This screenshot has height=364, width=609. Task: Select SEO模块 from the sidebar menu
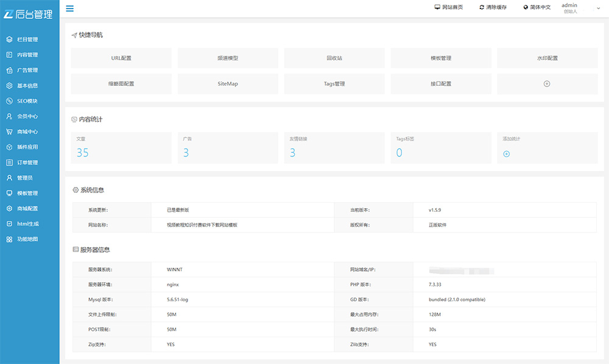pyautogui.click(x=27, y=101)
